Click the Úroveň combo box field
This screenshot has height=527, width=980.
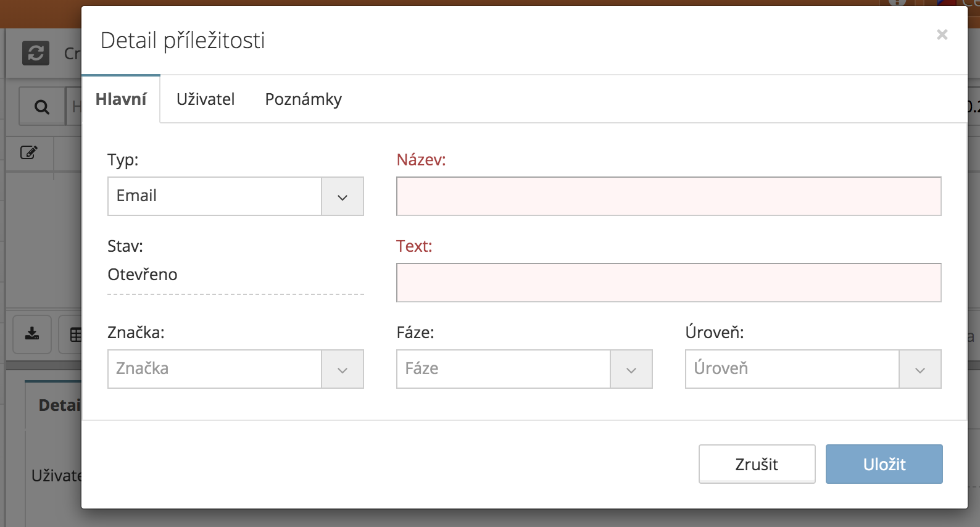pyautogui.click(x=792, y=369)
